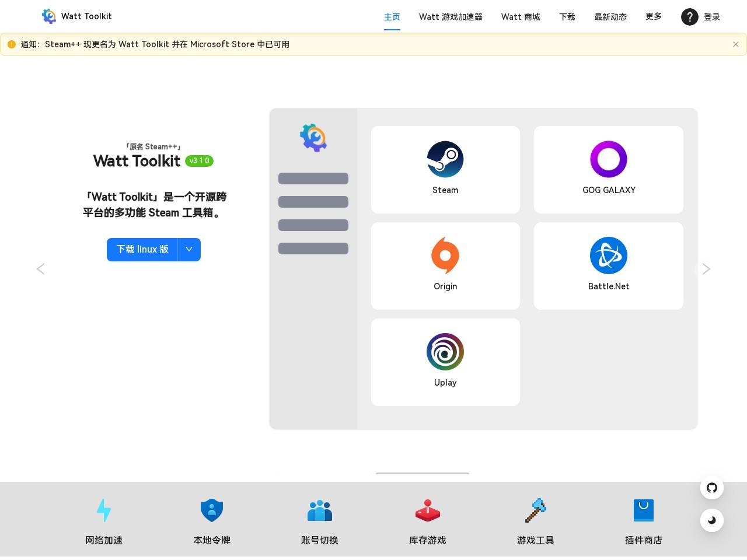Click the 网络加速 feature label
Image resolution: width=747 pixels, height=560 pixels.
click(104, 540)
